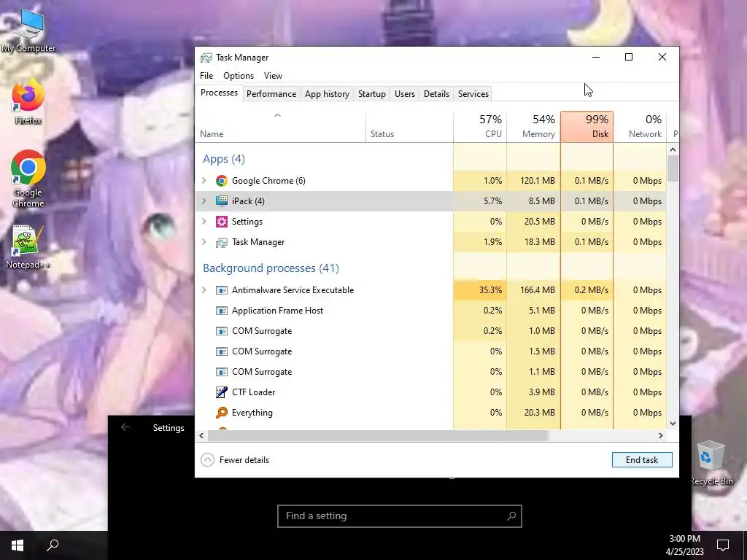This screenshot has height=560, width=747.
Task: Switch to the Startup tab
Action: click(x=372, y=94)
